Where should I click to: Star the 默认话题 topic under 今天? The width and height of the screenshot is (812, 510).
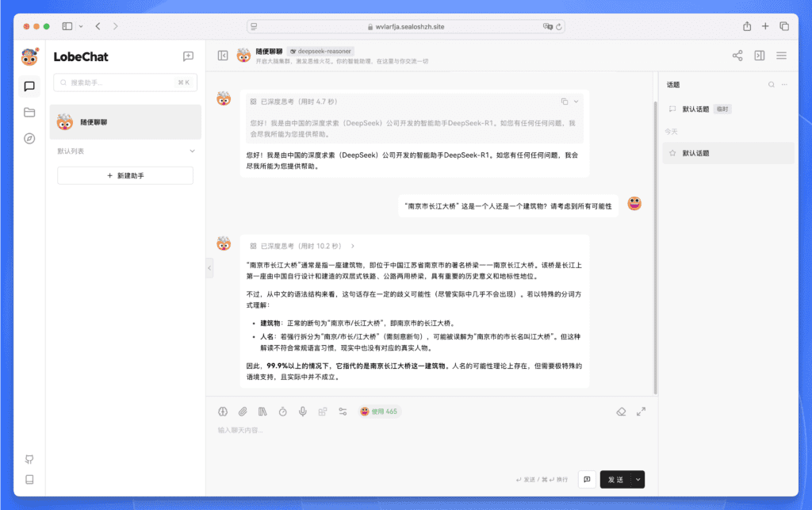pos(672,153)
